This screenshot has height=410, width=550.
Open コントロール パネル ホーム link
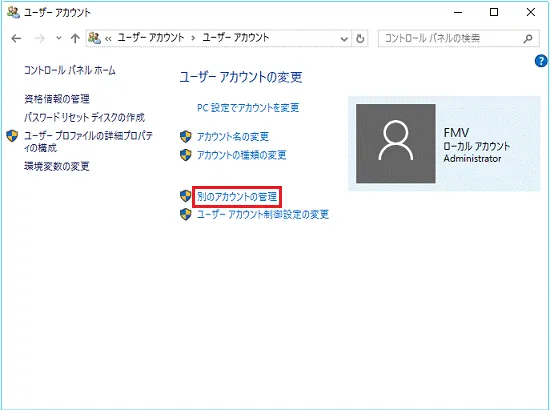(x=70, y=70)
